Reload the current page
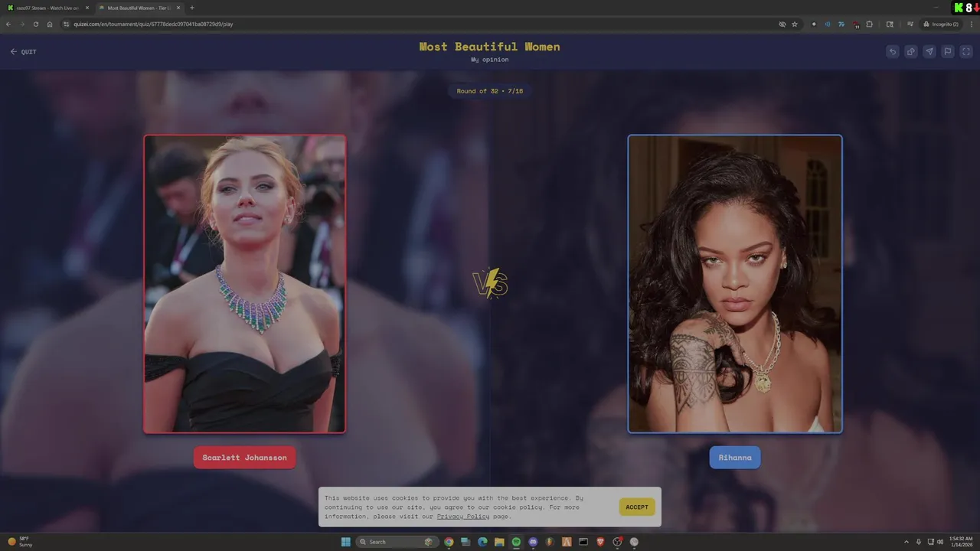The image size is (980, 551). point(35,24)
